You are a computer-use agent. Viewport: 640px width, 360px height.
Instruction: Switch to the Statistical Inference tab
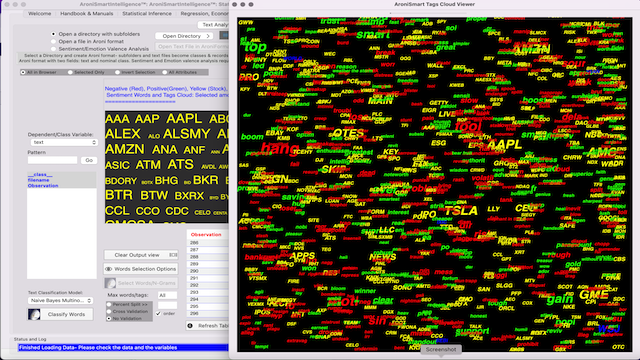147,13
